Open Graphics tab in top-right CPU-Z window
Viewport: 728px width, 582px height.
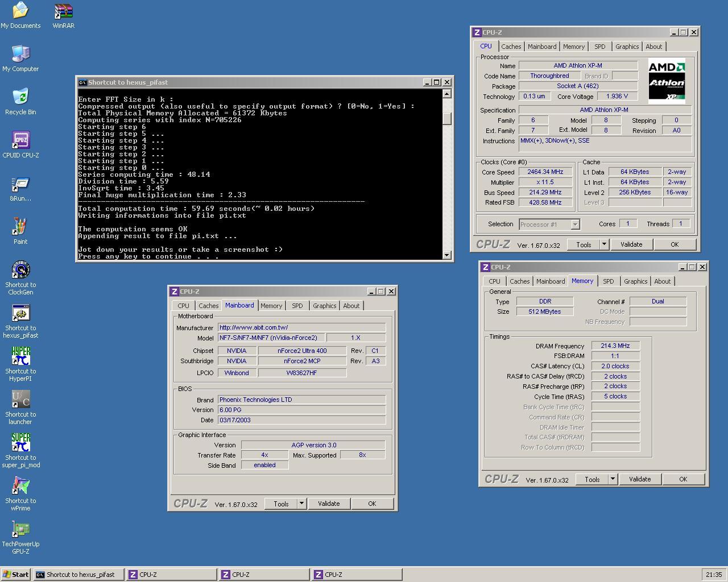click(x=627, y=47)
